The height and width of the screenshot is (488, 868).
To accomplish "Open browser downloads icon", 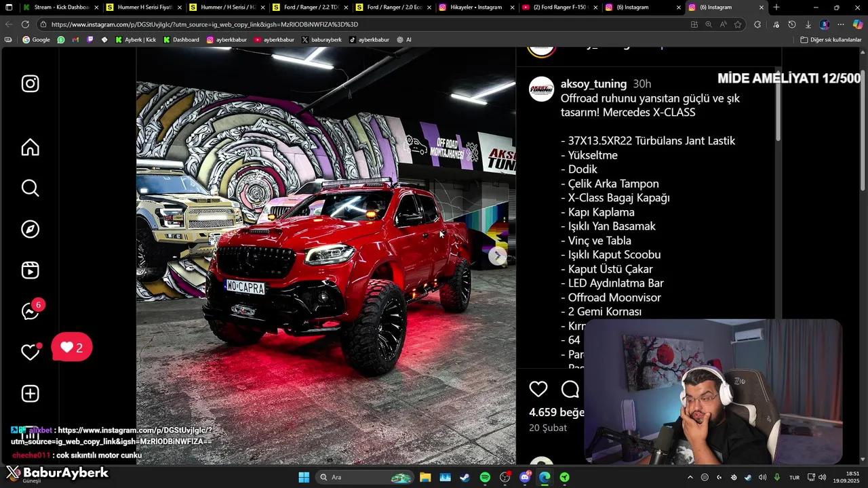I will pyautogui.click(x=808, y=24).
